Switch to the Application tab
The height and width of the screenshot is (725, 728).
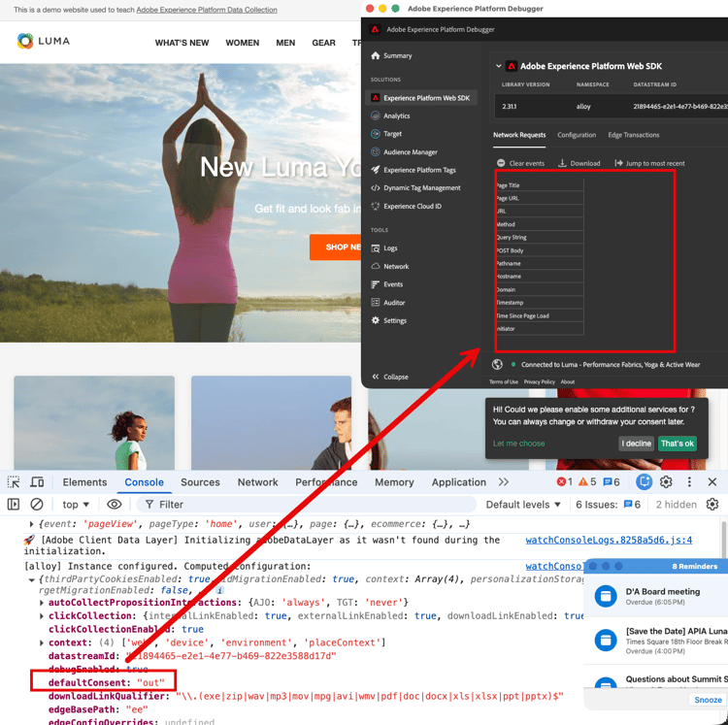(x=459, y=482)
